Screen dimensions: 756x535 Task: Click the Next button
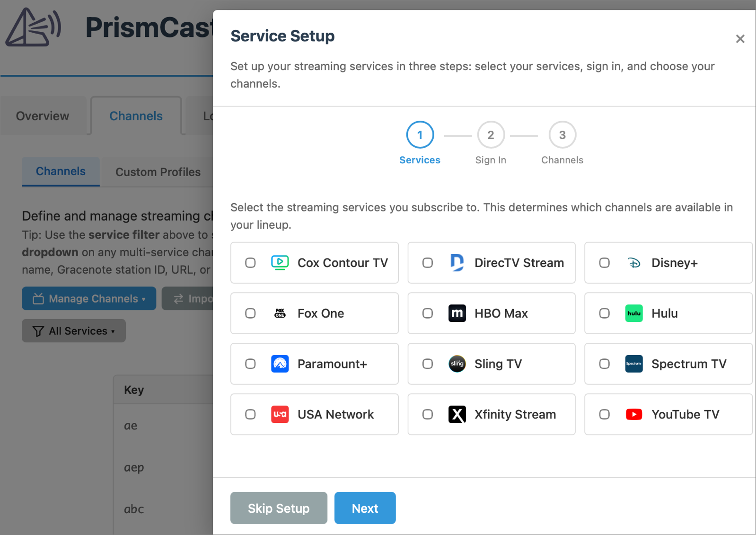365,508
